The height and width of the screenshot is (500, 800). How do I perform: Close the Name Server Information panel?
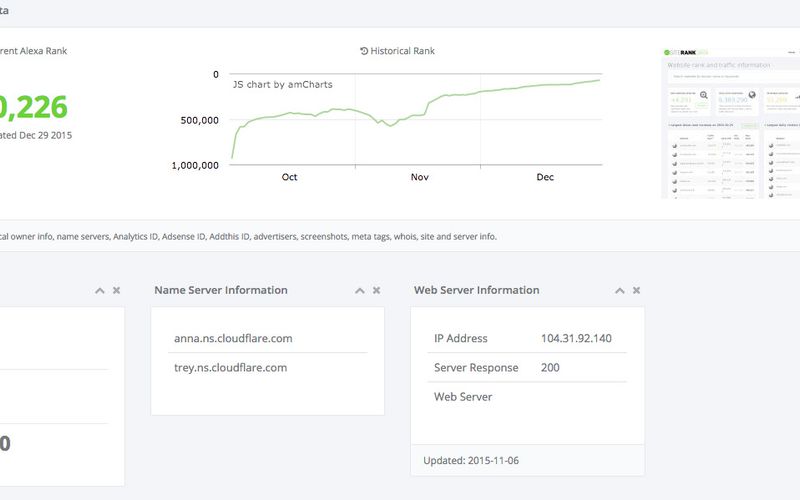(x=376, y=290)
